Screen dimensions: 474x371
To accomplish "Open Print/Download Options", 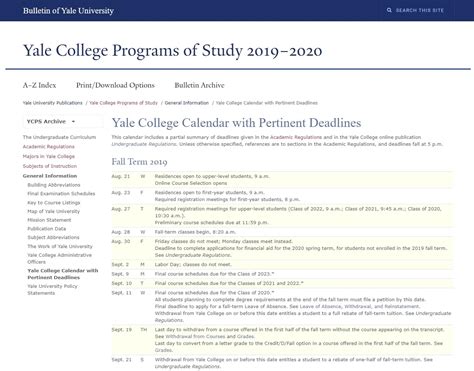I will 115,85.
